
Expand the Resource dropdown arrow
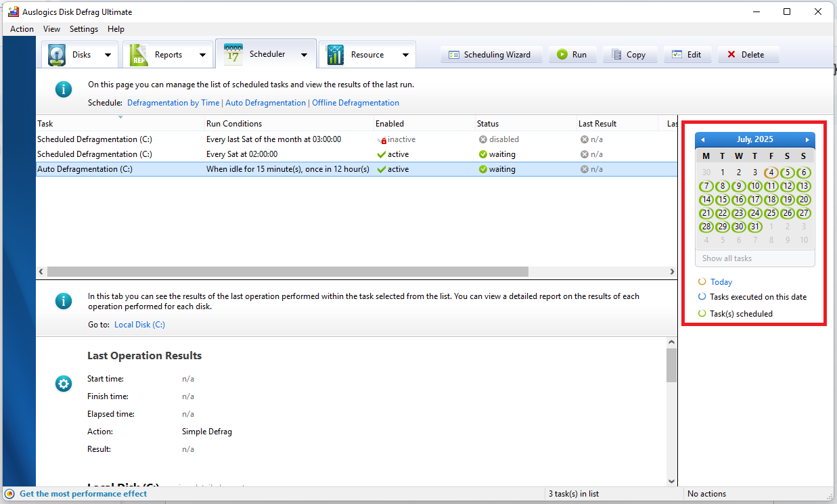405,55
